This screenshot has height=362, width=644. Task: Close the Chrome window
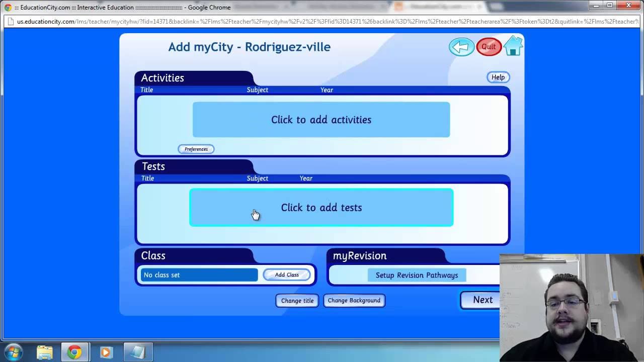pyautogui.click(x=628, y=5)
